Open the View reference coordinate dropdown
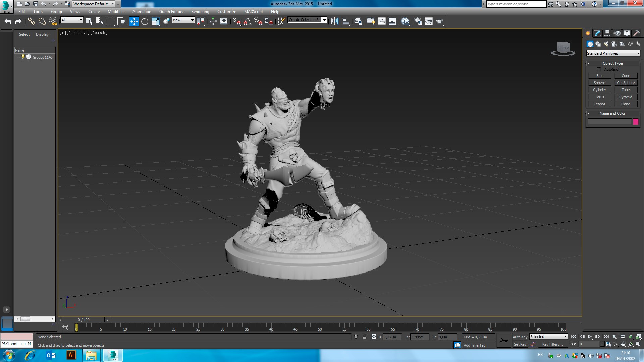 183,20
